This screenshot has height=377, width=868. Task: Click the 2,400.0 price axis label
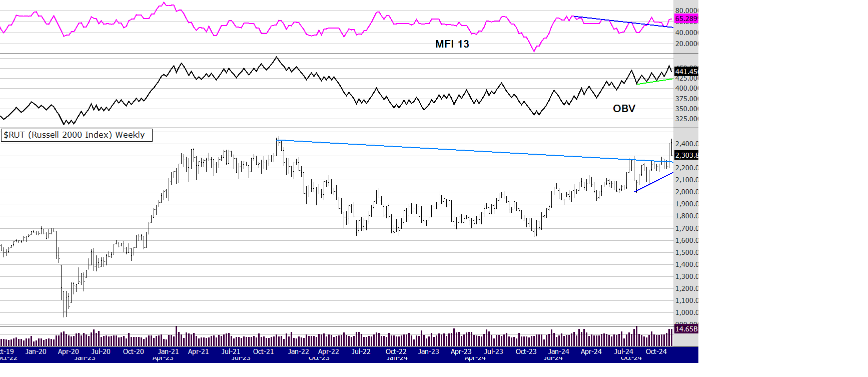[686, 144]
